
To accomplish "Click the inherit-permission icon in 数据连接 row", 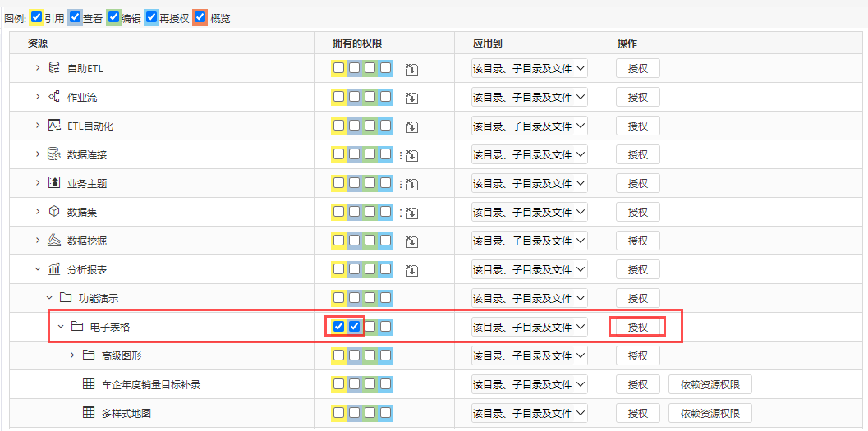I will pos(412,156).
